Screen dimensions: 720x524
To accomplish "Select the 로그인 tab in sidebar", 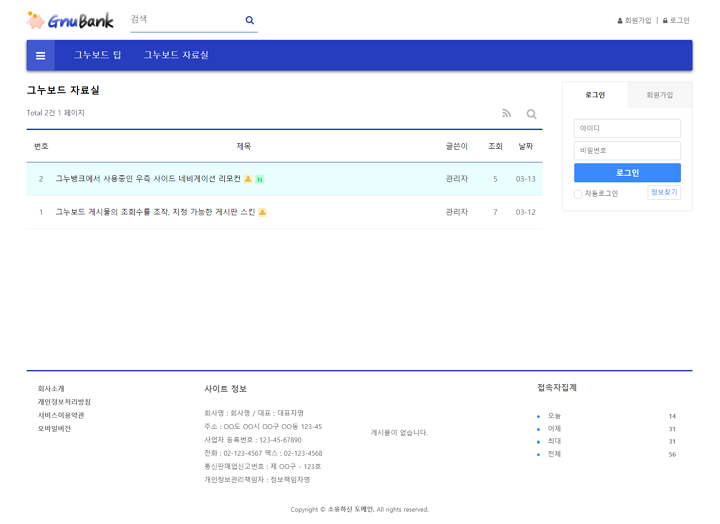I will (x=595, y=95).
